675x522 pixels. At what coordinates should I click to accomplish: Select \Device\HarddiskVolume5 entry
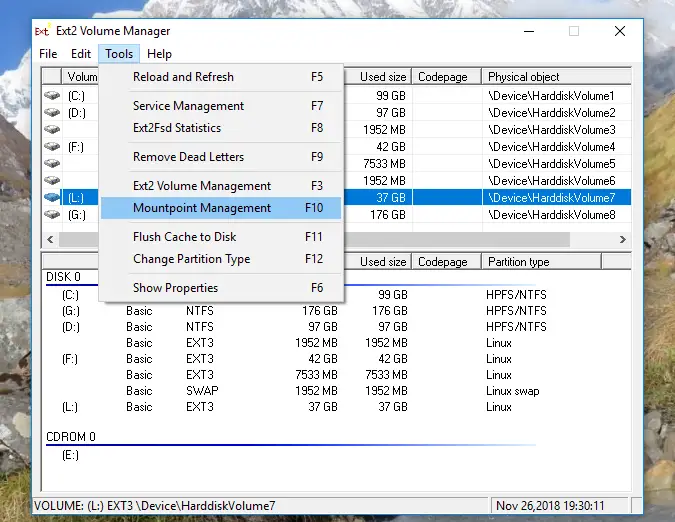click(x=551, y=164)
